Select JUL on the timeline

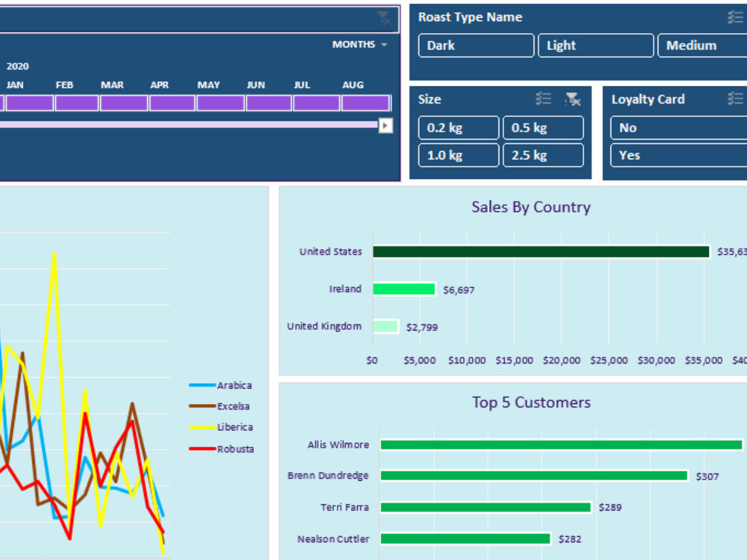point(316,103)
